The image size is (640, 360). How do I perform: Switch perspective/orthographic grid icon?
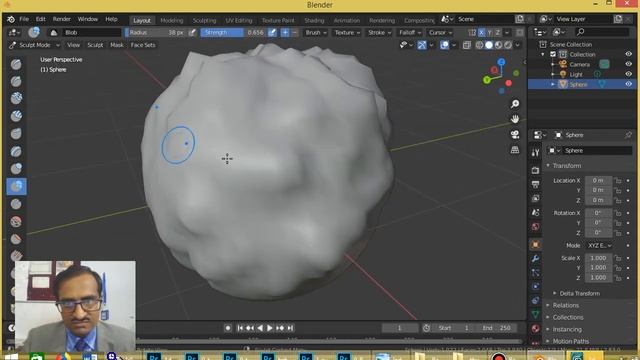point(515,150)
